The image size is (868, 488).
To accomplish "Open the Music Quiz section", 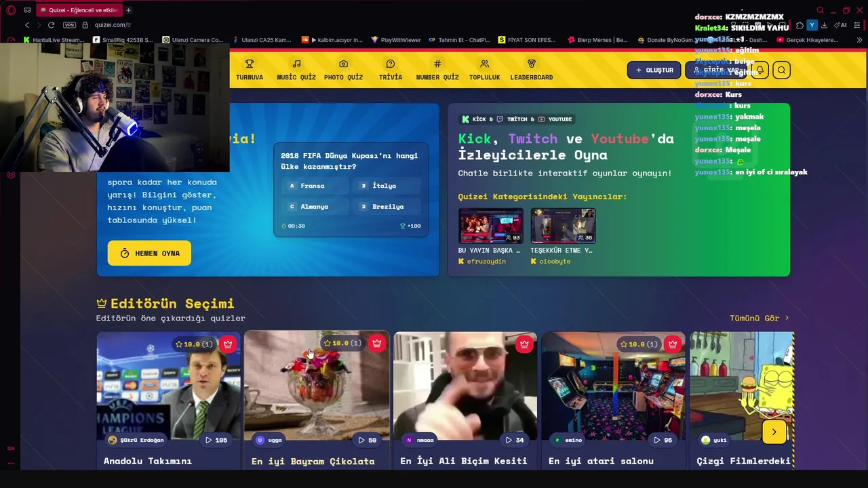I will tap(296, 70).
